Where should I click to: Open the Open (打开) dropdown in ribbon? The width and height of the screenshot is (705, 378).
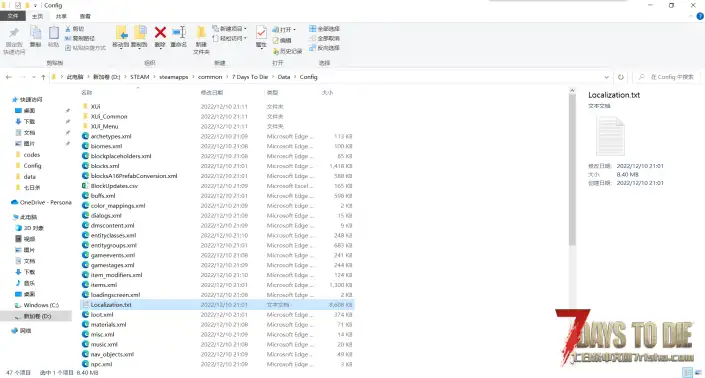point(285,29)
